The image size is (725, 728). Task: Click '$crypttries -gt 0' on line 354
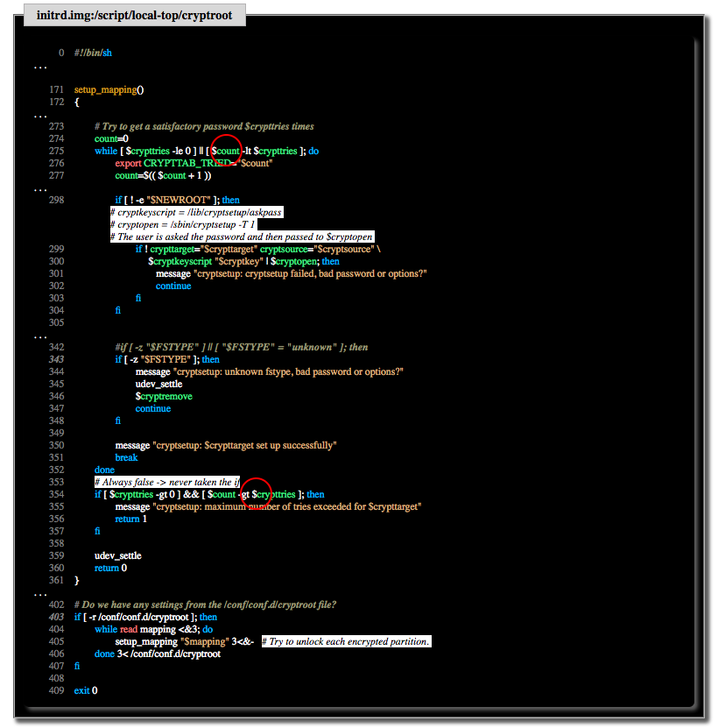[x=142, y=494]
